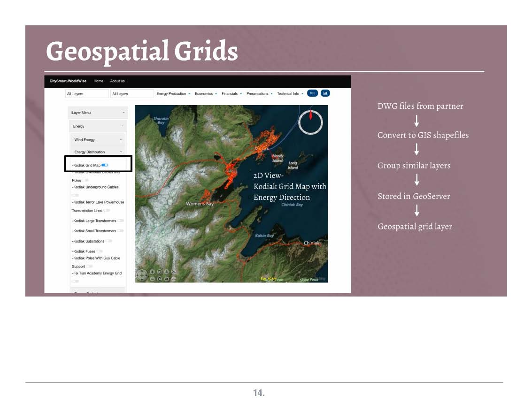
Task: Enable the Kodiak Substations layer toggle
Action: [108, 241]
